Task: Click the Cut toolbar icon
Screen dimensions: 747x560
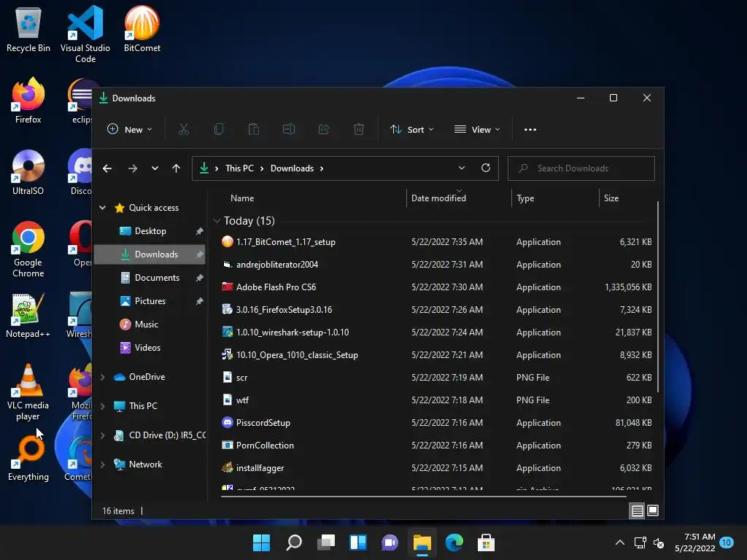Action: click(183, 130)
